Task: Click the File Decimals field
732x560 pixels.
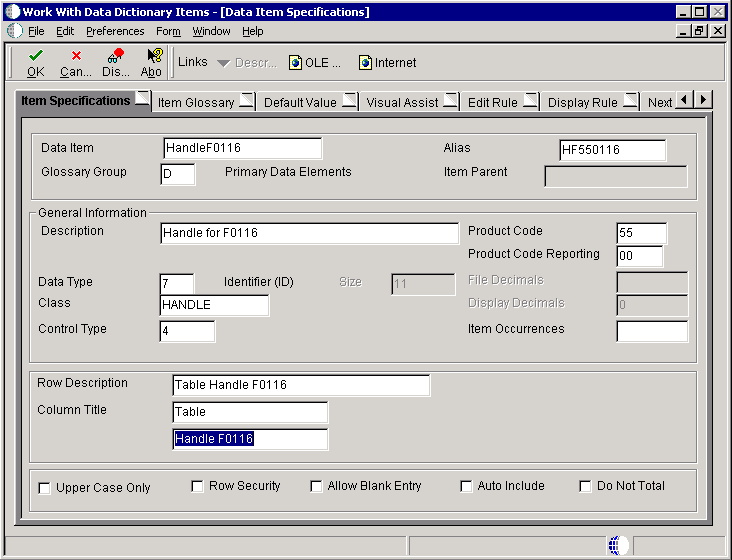Action: click(x=652, y=282)
